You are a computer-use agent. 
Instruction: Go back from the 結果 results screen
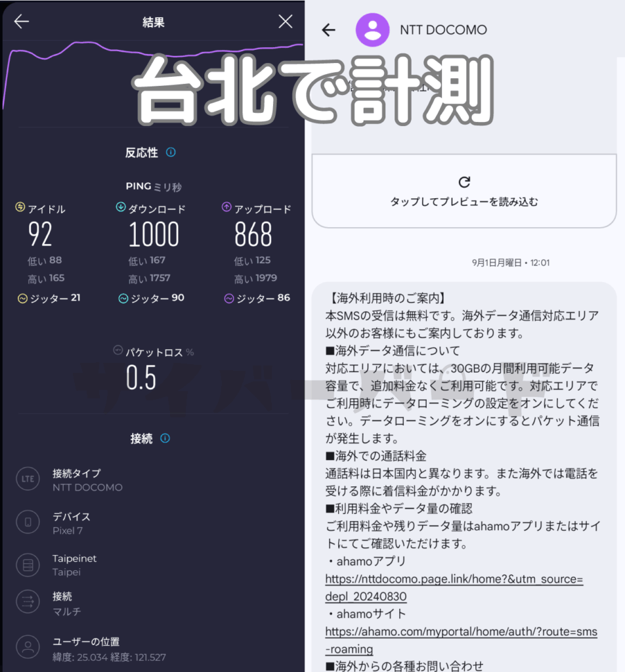22,22
